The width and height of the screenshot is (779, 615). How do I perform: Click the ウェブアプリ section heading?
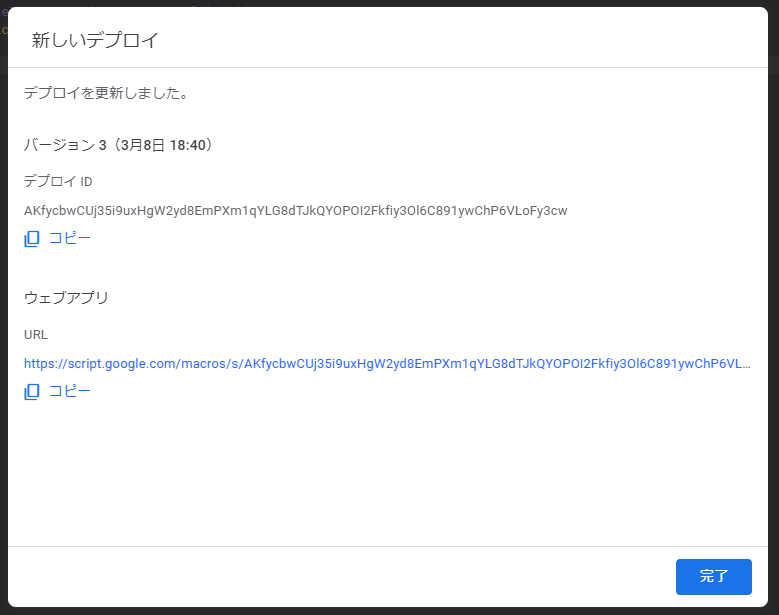pos(66,298)
